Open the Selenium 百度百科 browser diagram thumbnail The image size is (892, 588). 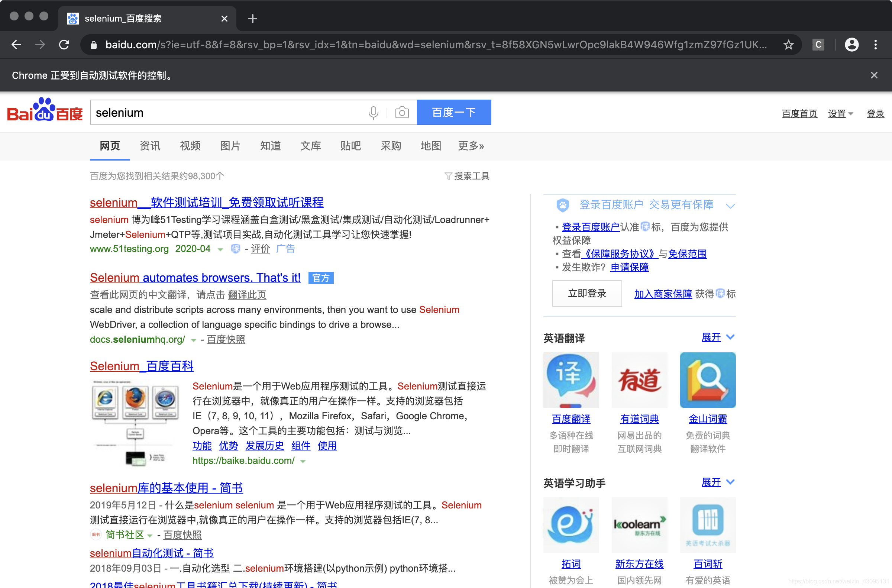coord(136,423)
